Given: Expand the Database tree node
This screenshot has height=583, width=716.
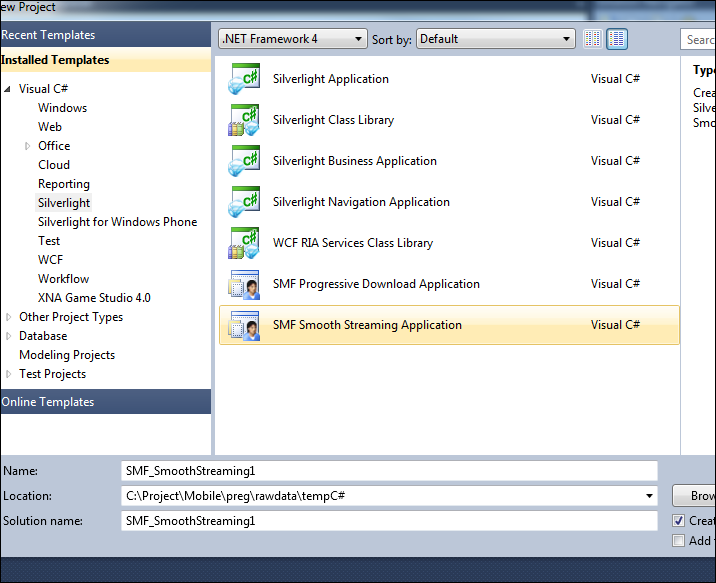Looking at the screenshot, I should 8,336.
